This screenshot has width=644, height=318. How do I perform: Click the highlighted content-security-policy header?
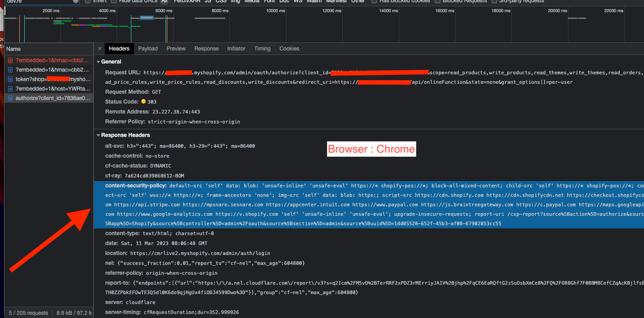369,204
